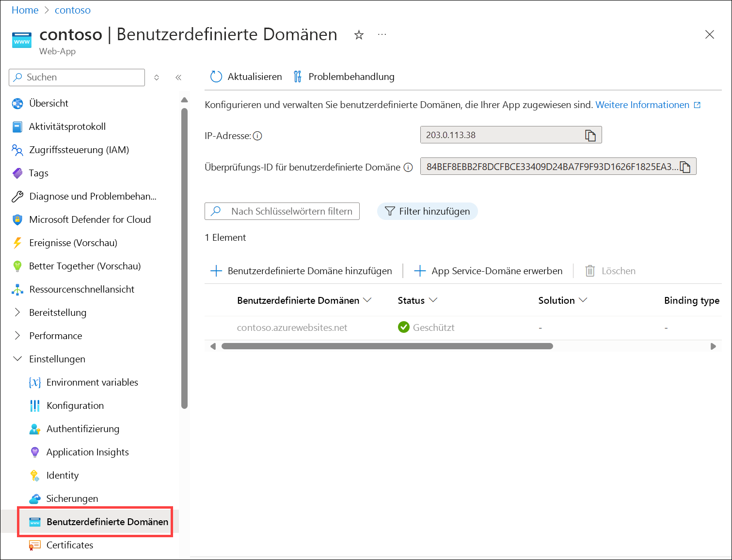Click the horizontal scrollbar thumb under table
Viewport: 732px width, 560px height.
[387, 346]
